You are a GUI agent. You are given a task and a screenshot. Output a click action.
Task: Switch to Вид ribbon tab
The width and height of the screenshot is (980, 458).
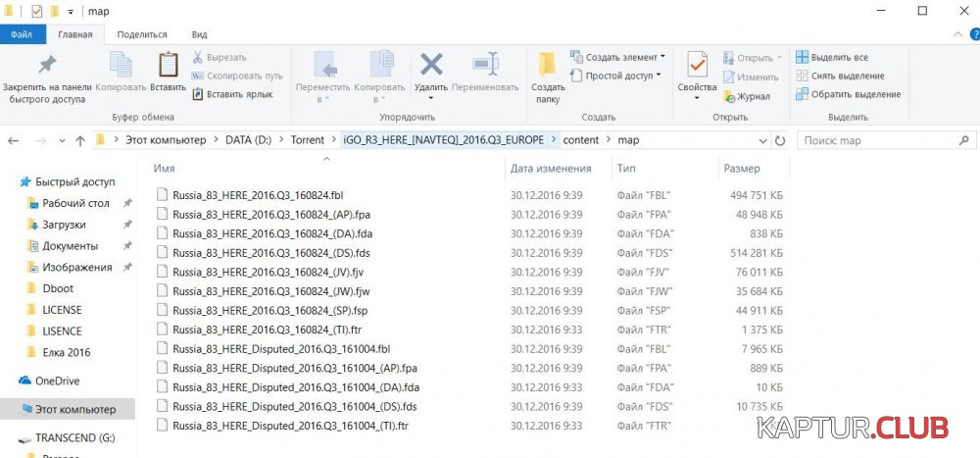[x=199, y=34]
